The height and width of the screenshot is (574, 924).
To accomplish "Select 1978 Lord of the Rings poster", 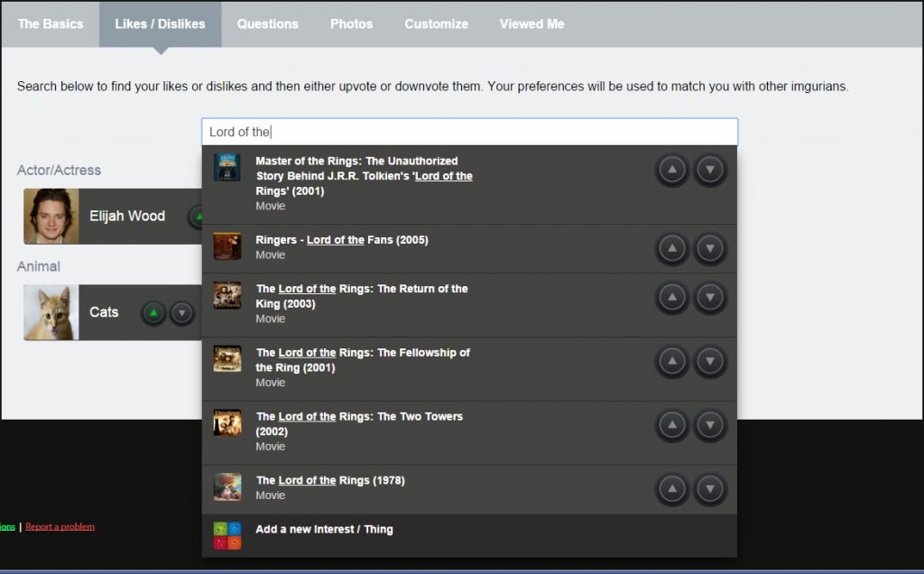I will pyautogui.click(x=227, y=486).
